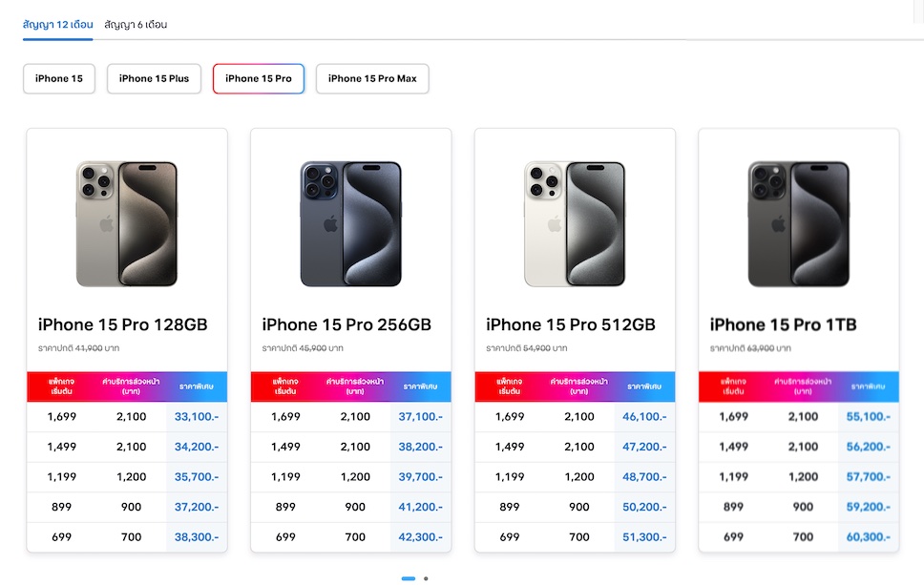
Task: Open the iPhone 15 Pro 128GB title
Action: pyautogui.click(x=123, y=324)
